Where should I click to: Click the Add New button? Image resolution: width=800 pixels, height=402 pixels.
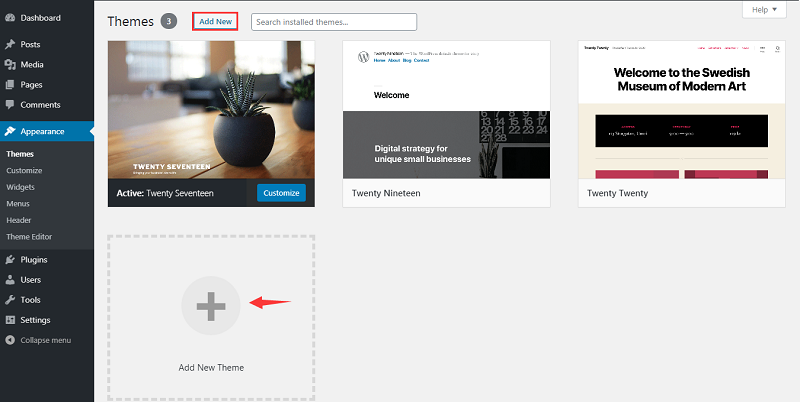click(x=215, y=21)
